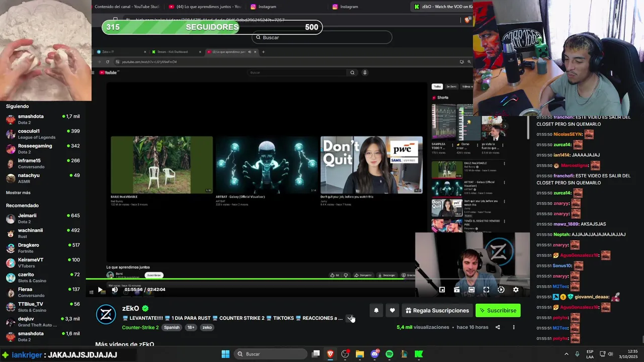Open the ESP LAA language switcher
Screen dimensions: 644x362
point(590,354)
